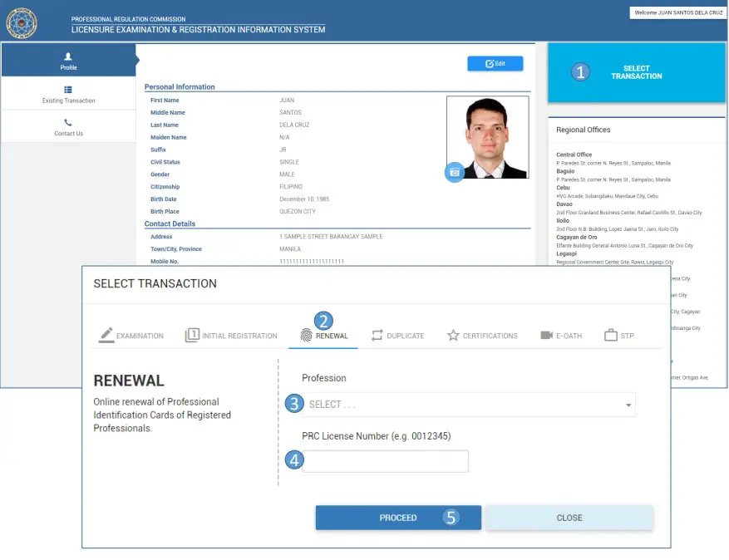
Task: Click the address value 1 SAMPLE STREET
Action: [x=331, y=237]
